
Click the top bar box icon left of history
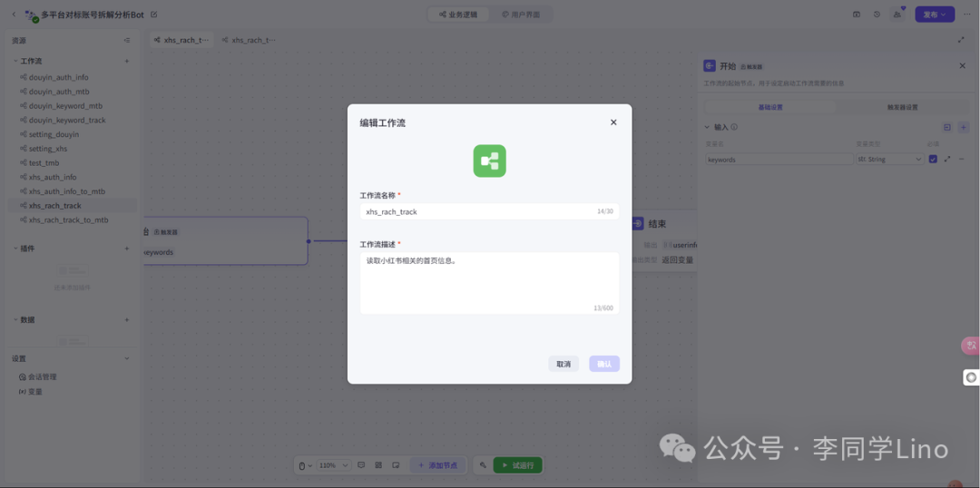[x=857, y=14]
